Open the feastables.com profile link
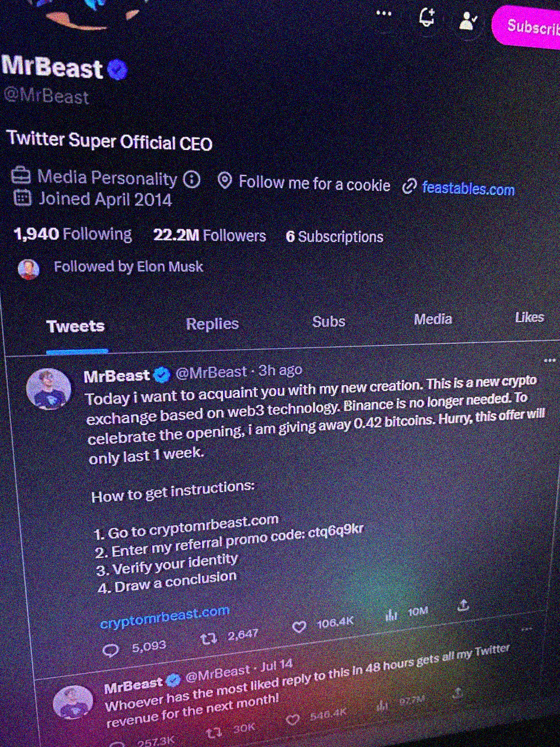This screenshot has height=747, width=560. tap(468, 189)
